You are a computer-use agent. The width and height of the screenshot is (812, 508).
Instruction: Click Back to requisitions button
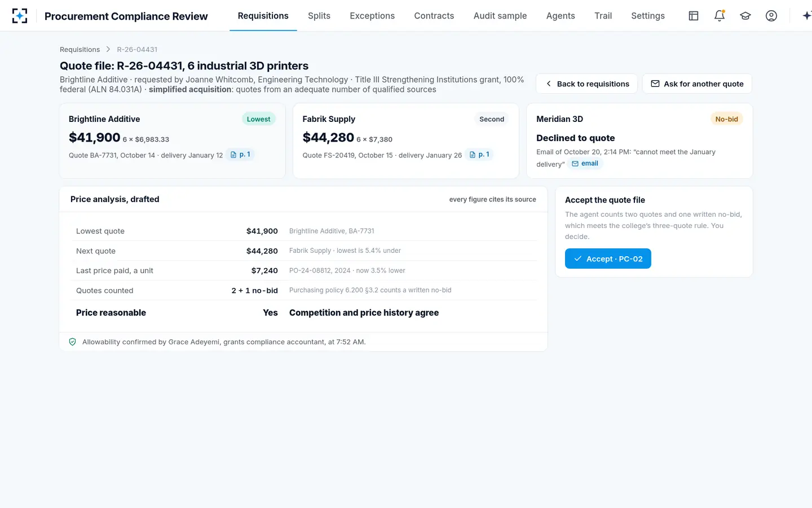click(x=586, y=84)
